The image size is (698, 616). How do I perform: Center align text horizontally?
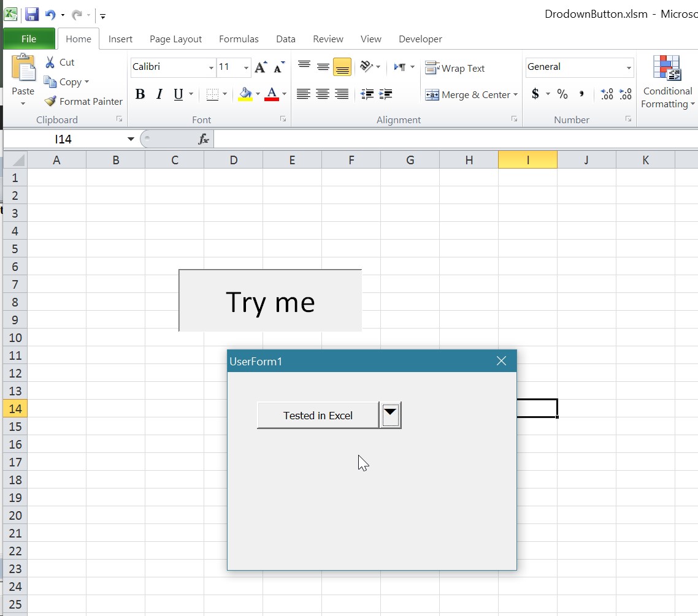323,94
